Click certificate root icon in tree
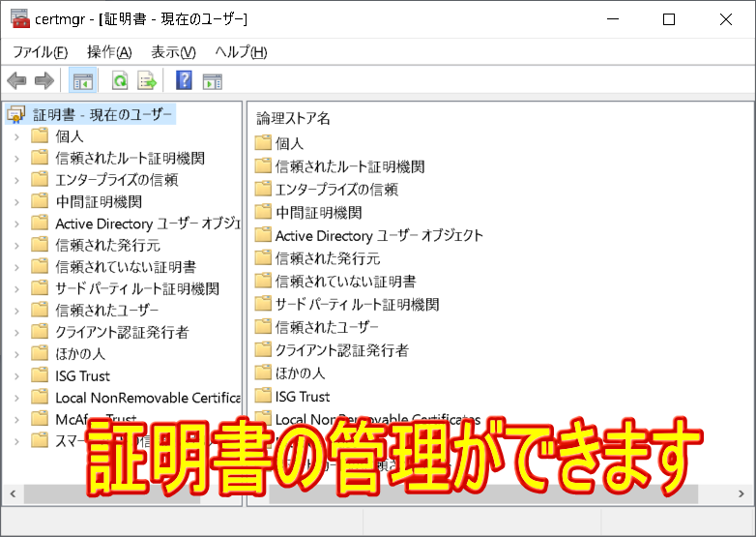 (x=16, y=114)
